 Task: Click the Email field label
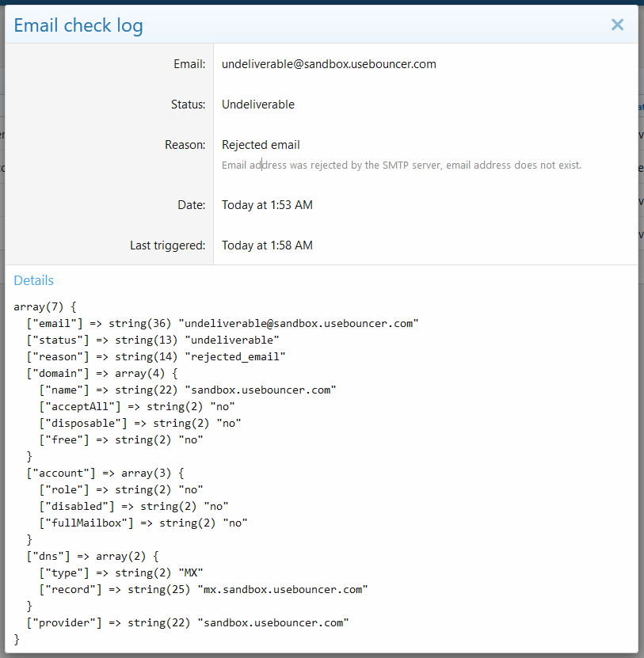[x=189, y=64]
